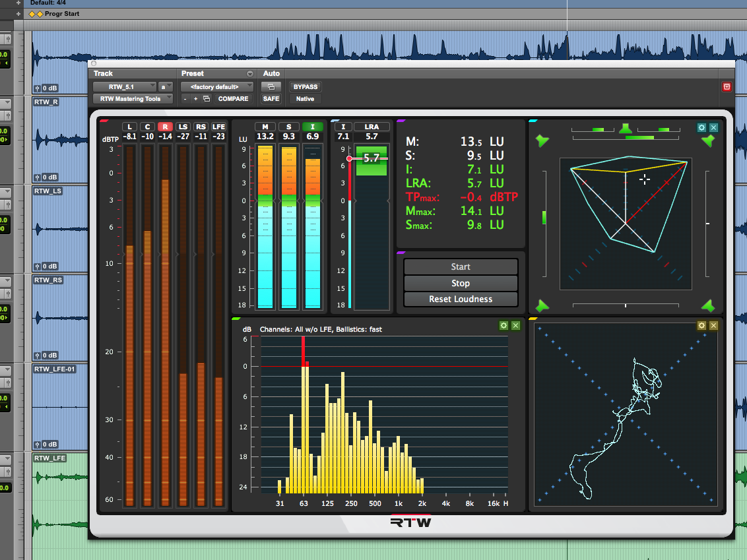
Task: Click the TPmax -0.4 dBTP readout
Action: coord(462,197)
